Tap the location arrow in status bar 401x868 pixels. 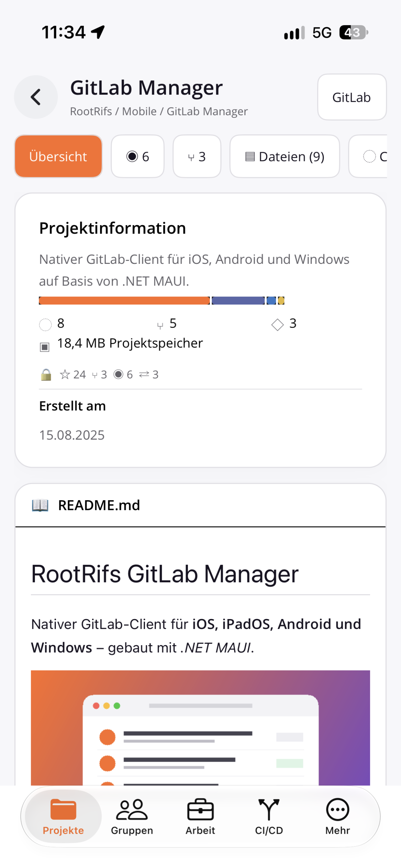point(98,32)
